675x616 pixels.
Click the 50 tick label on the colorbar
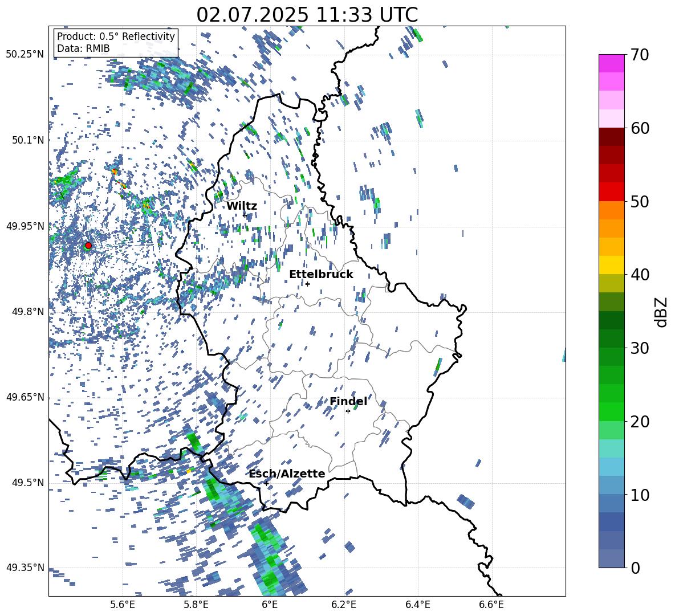coord(640,201)
